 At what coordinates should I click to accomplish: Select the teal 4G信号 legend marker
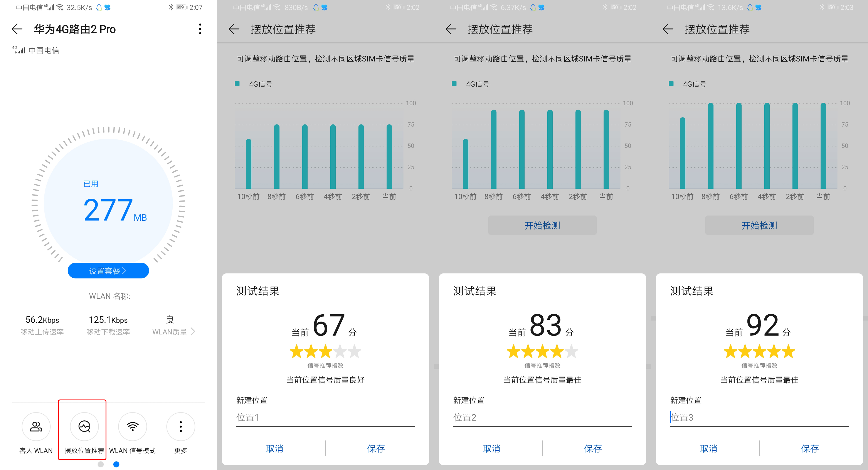237,84
